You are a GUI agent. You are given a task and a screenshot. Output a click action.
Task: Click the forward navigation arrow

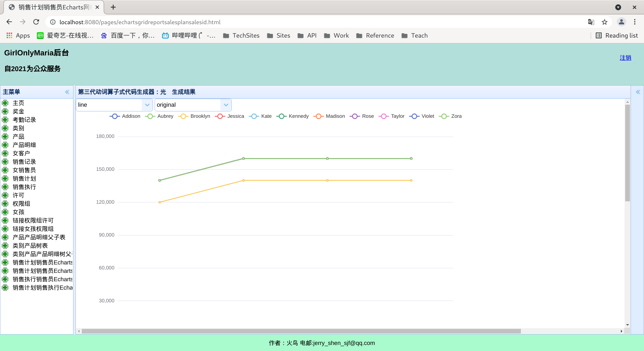[x=22, y=22]
